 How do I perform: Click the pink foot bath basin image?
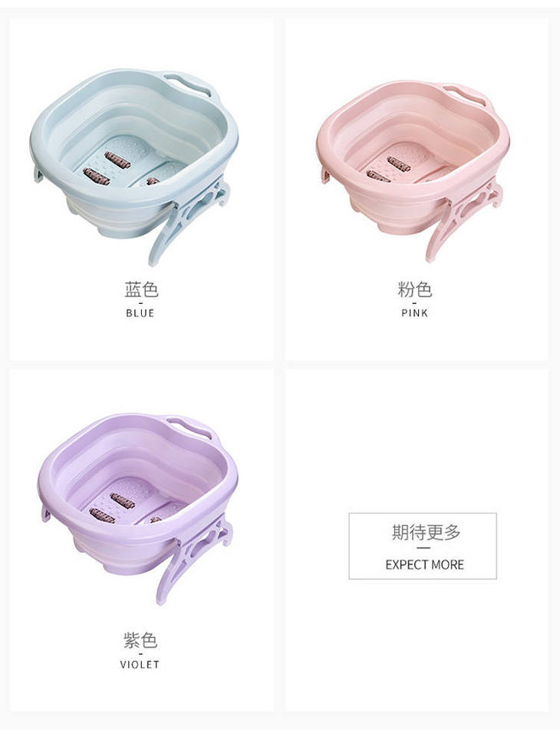click(413, 171)
